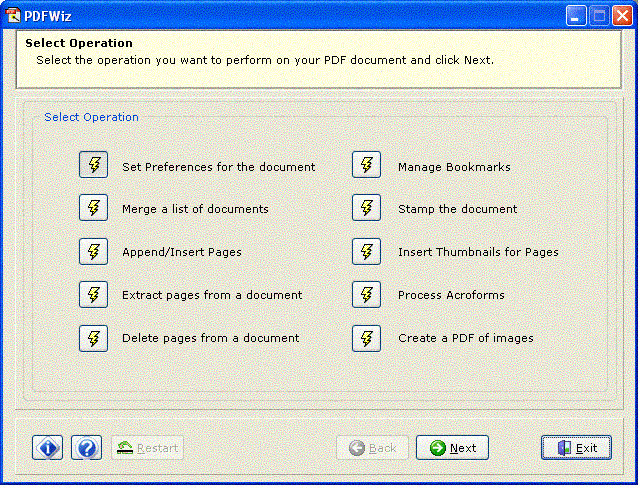Proceed with the Next button
This screenshot has height=485, width=638.
click(452, 448)
